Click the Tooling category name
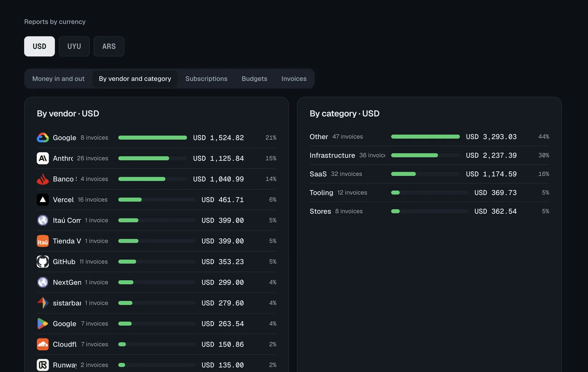588x372 pixels. click(x=321, y=193)
